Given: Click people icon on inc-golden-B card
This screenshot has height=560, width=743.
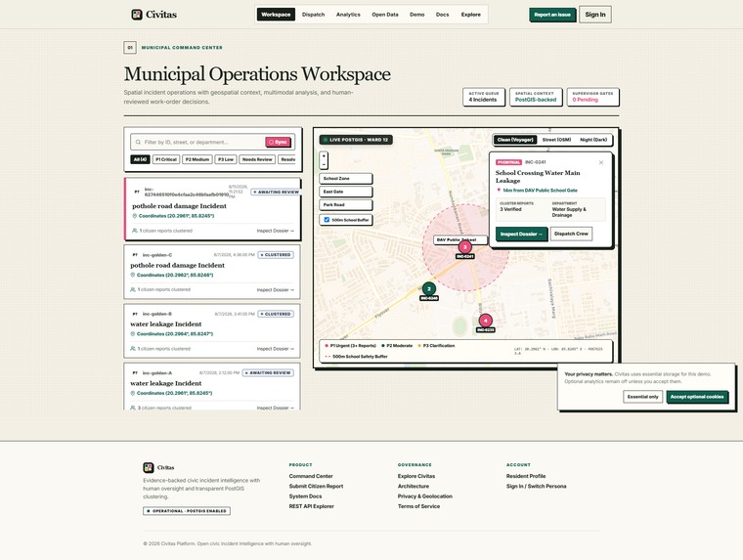Looking at the screenshot, I should [x=133, y=349].
